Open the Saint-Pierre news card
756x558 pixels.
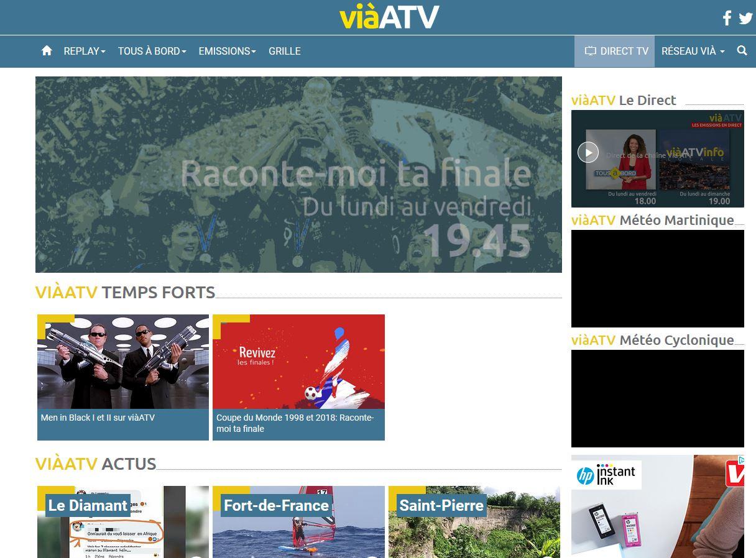474,522
